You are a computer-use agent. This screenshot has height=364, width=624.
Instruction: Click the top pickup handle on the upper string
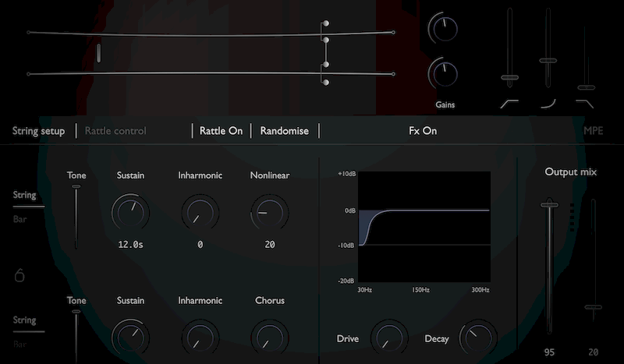[326, 23]
